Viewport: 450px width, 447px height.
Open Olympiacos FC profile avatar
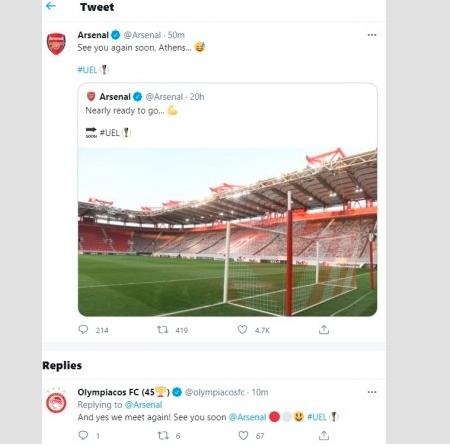(56, 402)
